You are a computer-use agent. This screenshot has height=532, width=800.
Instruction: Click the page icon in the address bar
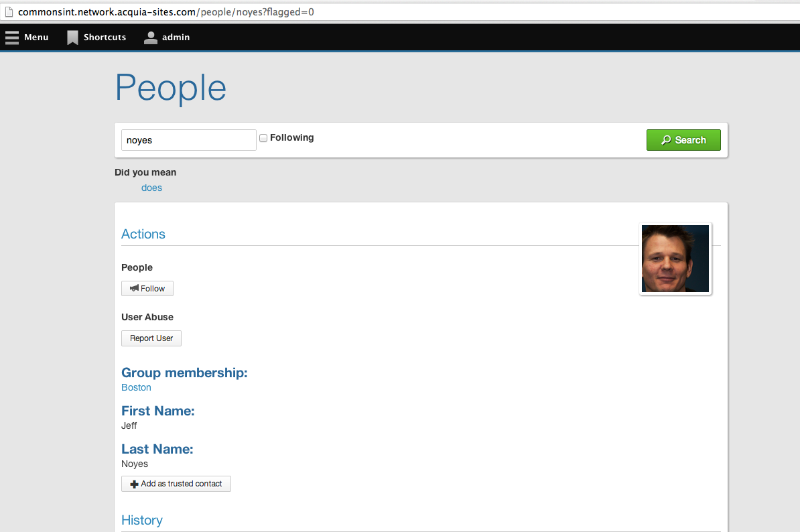8,11
